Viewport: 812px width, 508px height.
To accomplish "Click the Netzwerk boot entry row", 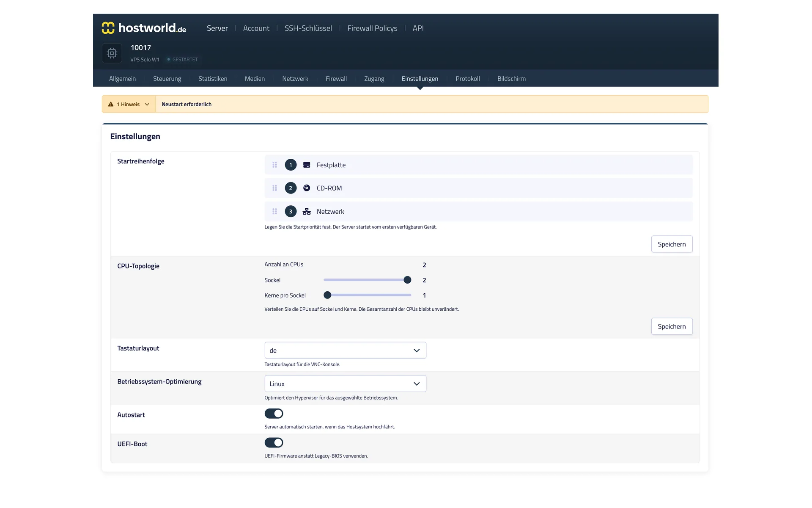I will 478,211.
